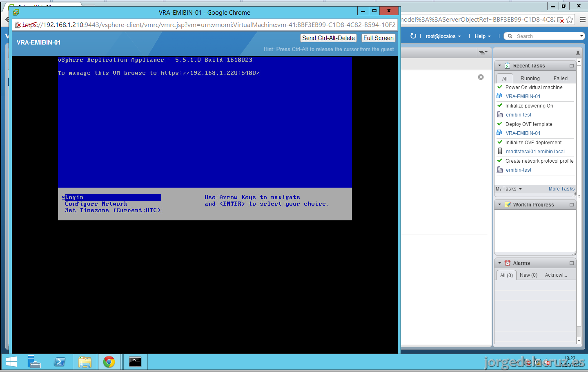Click the refresh icon in vSphere header

point(413,36)
